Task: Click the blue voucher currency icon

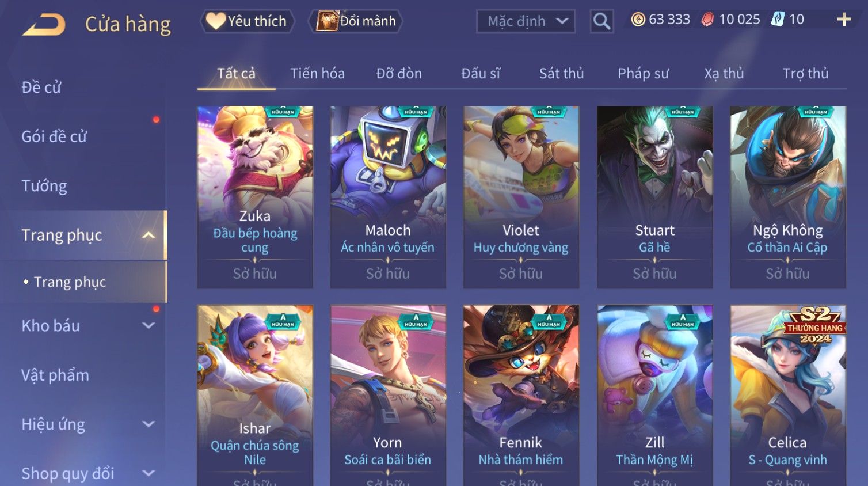Action: tap(778, 20)
